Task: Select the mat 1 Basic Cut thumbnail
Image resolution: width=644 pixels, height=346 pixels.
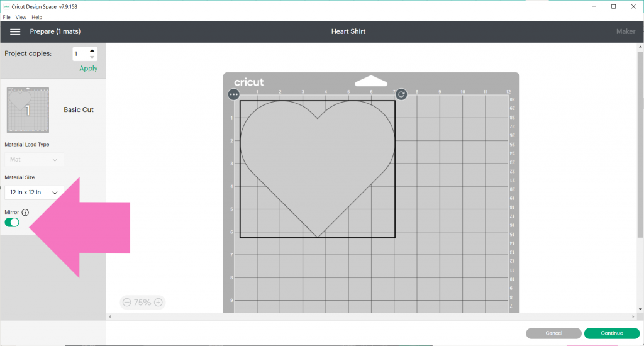Action: tap(28, 109)
